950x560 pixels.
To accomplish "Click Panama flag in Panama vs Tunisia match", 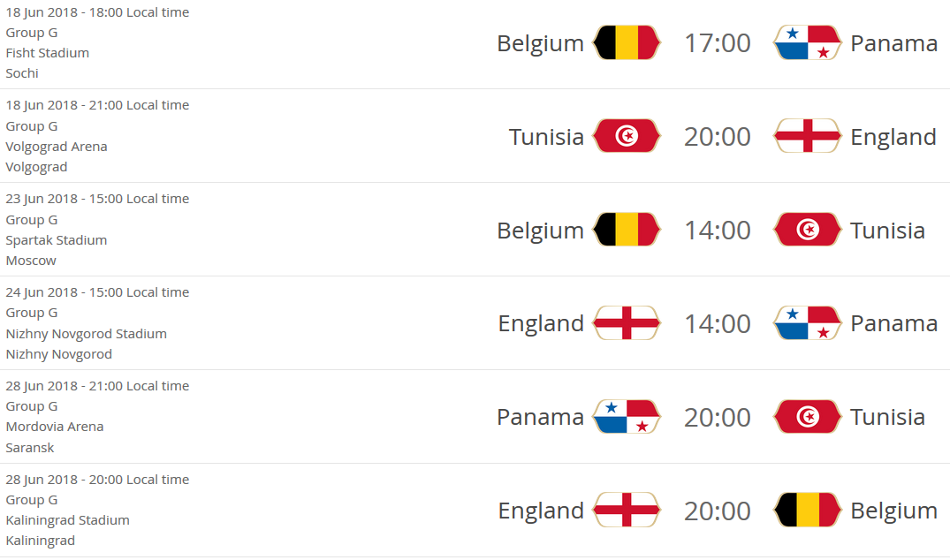I will [627, 417].
